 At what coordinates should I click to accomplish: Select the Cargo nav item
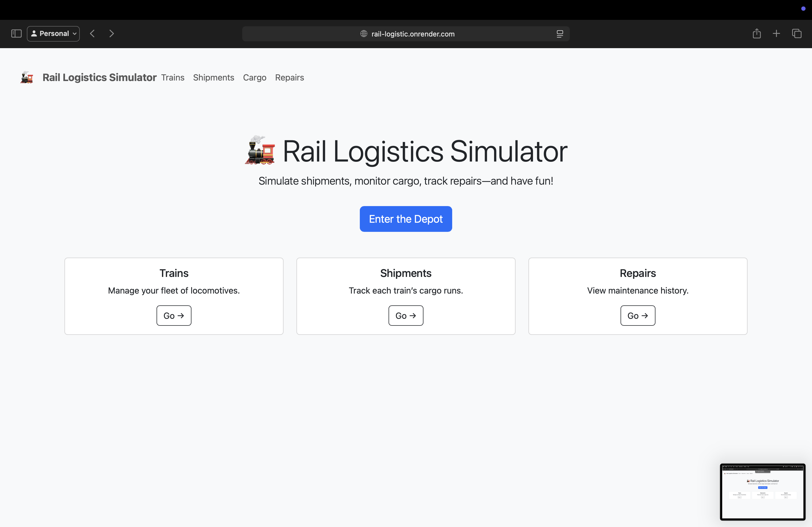pyautogui.click(x=255, y=77)
